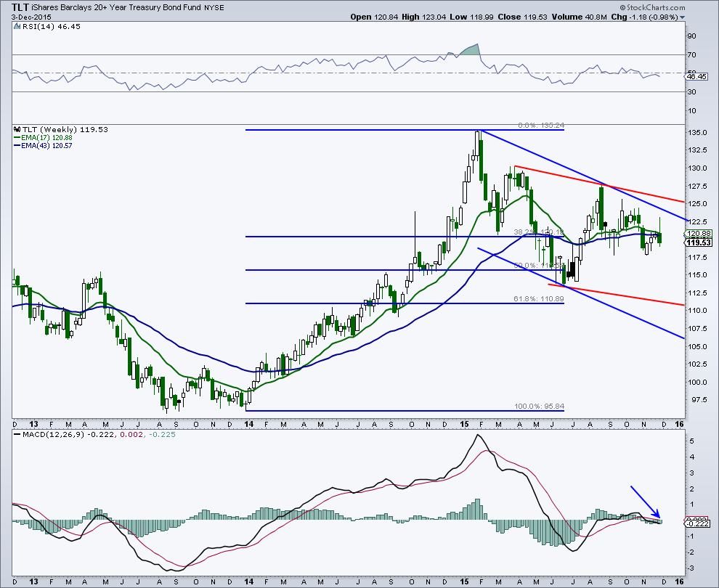Click the 61.8%: 110.89 Fibonacci label
The height and width of the screenshot is (588, 719).
tap(539, 299)
